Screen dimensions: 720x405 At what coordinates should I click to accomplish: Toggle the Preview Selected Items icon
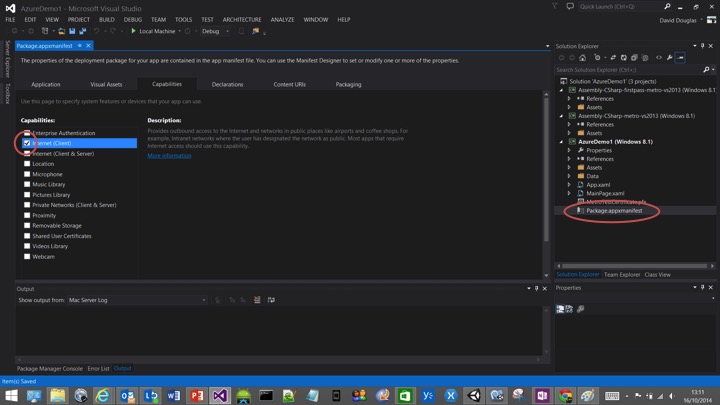point(681,57)
